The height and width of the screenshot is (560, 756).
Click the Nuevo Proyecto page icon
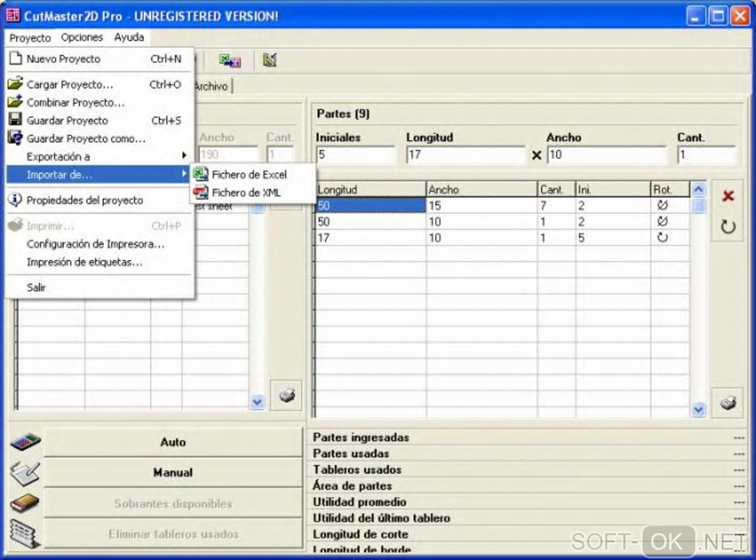point(16,59)
